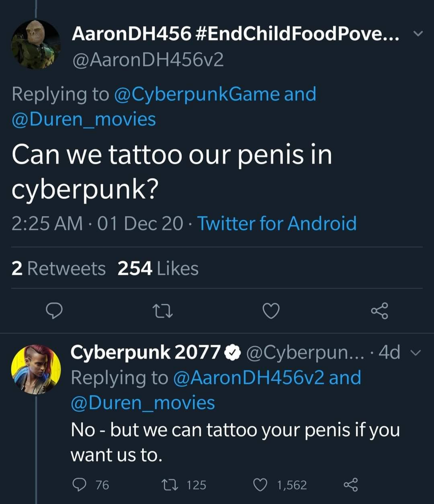This screenshot has width=434, height=504.
Task: Open the Cyberpunk 2077 account name
Action: coord(145,352)
